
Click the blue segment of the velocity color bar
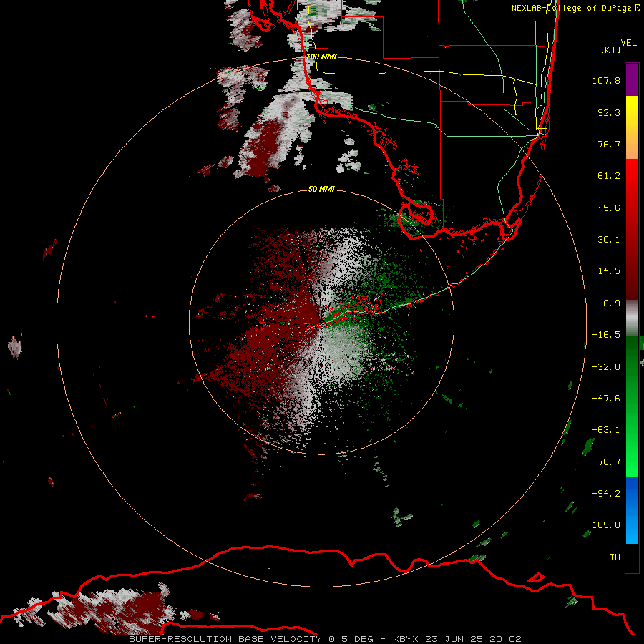tap(632, 510)
